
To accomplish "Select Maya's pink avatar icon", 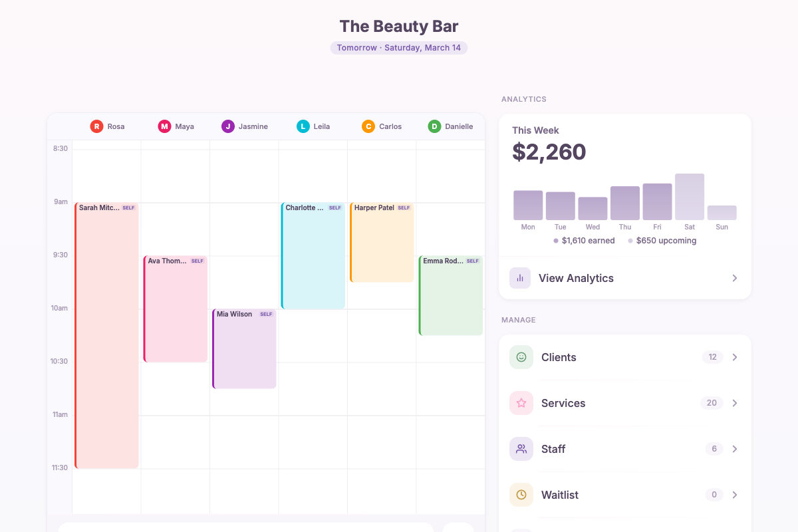I will click(x=164, y=126).
